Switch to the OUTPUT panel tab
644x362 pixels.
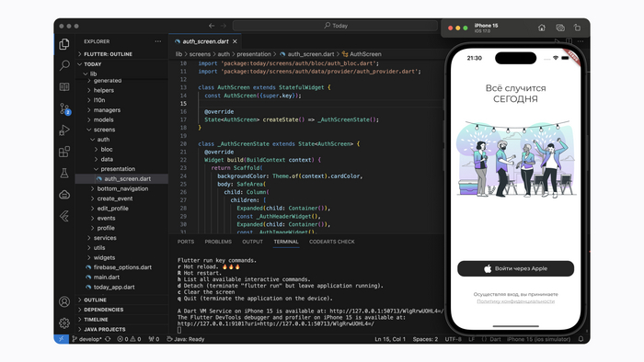[252, 242]
